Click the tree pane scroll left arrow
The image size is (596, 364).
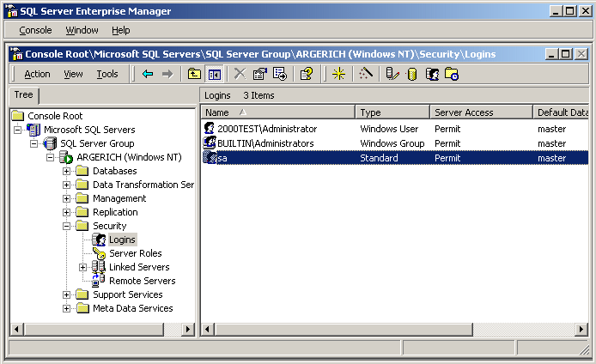pos(16,329)
